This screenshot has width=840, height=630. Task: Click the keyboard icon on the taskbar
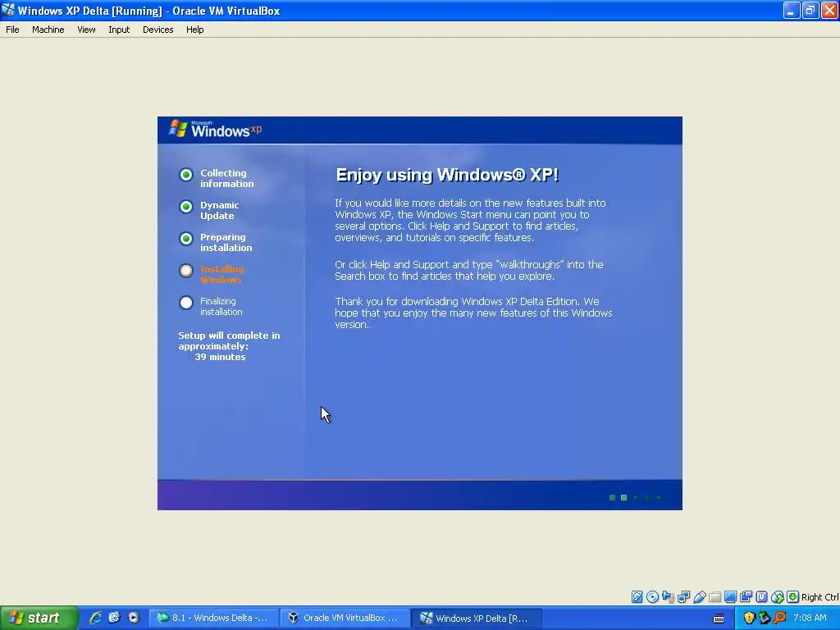(x=719, y=619)
